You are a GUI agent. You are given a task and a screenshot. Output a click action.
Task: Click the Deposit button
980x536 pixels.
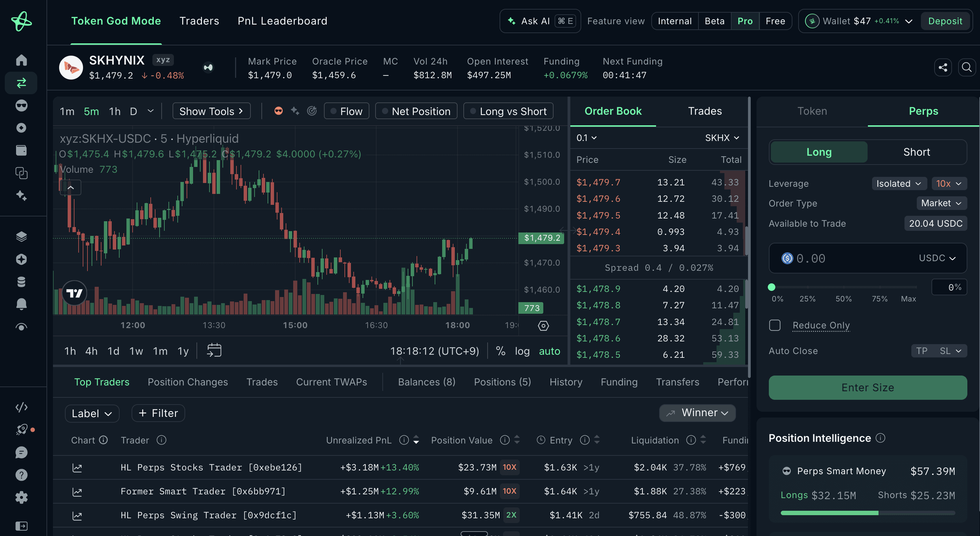(x=945, y=21)
